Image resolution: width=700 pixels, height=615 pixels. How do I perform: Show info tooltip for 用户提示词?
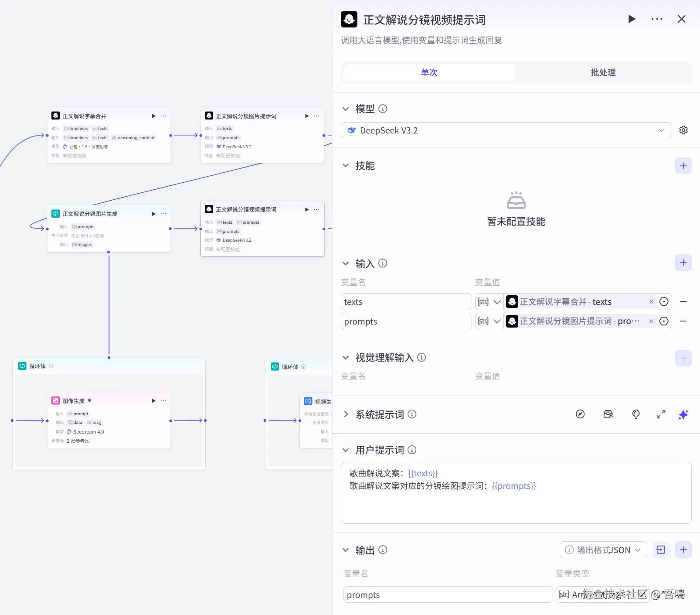pyautogui.click(x=412, y=450)
